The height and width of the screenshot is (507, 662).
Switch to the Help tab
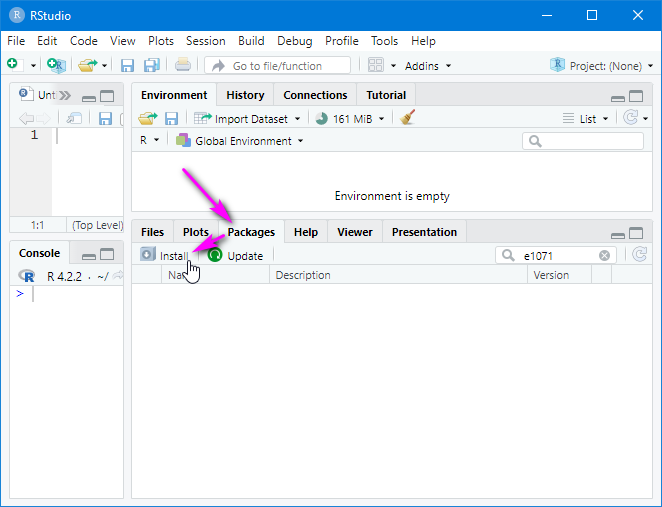[306, 232]
